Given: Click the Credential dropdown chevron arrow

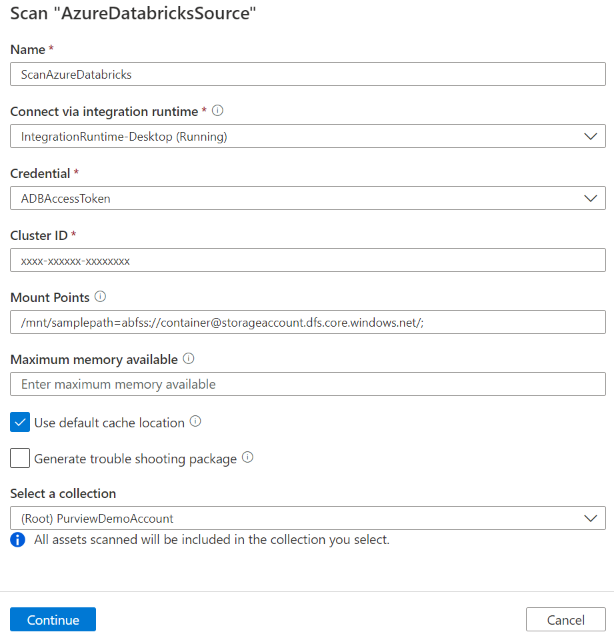Looking at the screenshot, I should click(x=588, y=198).
